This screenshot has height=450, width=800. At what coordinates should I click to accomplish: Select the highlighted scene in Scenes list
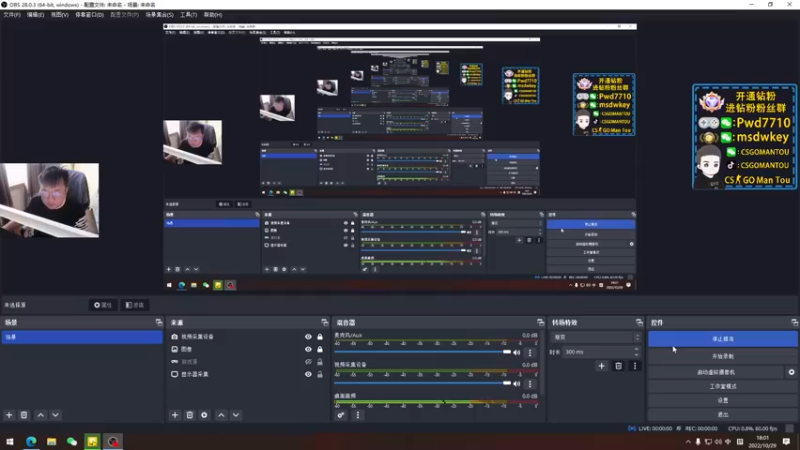pos(82,337)
